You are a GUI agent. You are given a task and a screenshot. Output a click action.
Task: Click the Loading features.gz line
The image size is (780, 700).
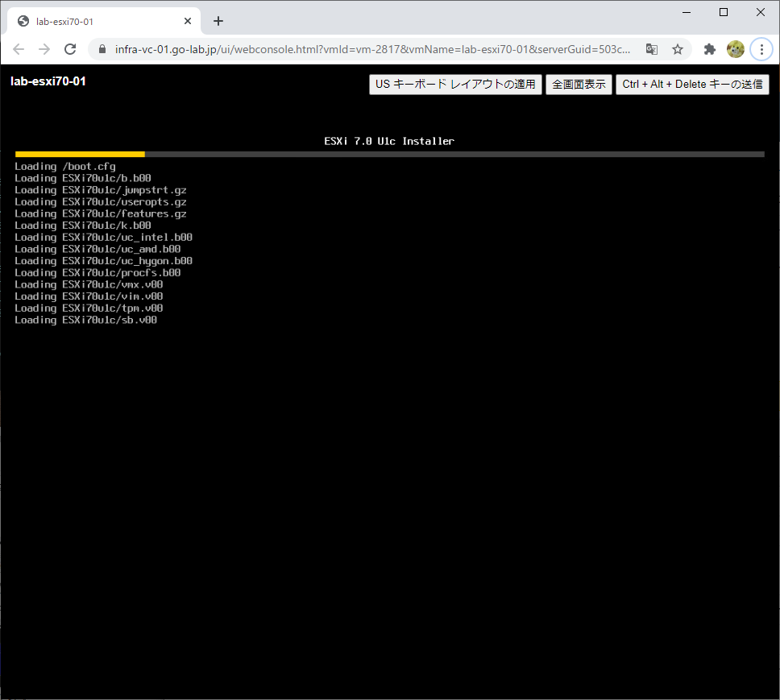coord(101,213)
